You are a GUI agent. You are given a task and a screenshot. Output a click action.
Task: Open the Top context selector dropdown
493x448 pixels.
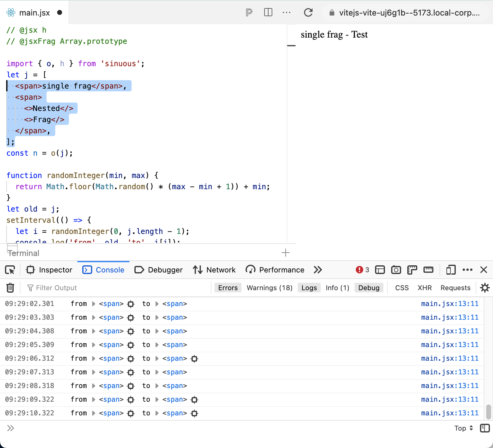point(464,428)
